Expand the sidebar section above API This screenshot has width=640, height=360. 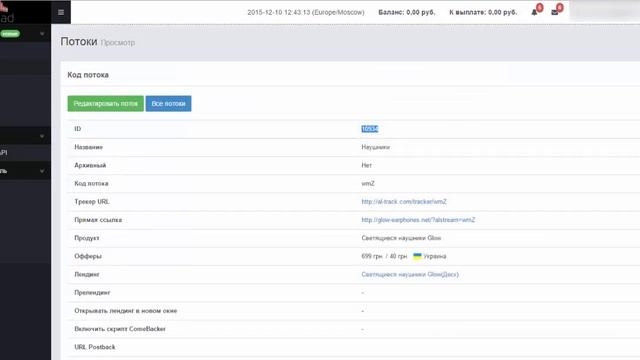pos(25,136)
